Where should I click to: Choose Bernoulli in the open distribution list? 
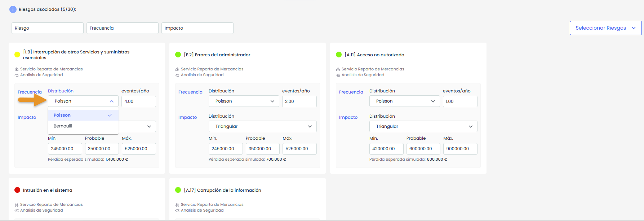83,126
